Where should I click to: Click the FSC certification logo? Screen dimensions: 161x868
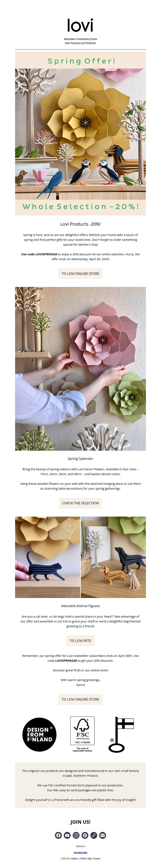[x=83, y=734]
